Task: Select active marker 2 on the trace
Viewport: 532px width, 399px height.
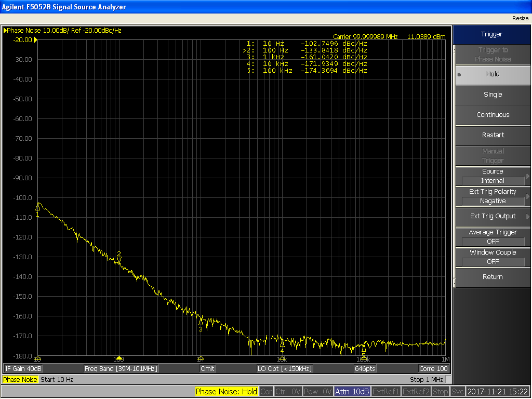Action: pyautogui.click(x=119, y=258)
